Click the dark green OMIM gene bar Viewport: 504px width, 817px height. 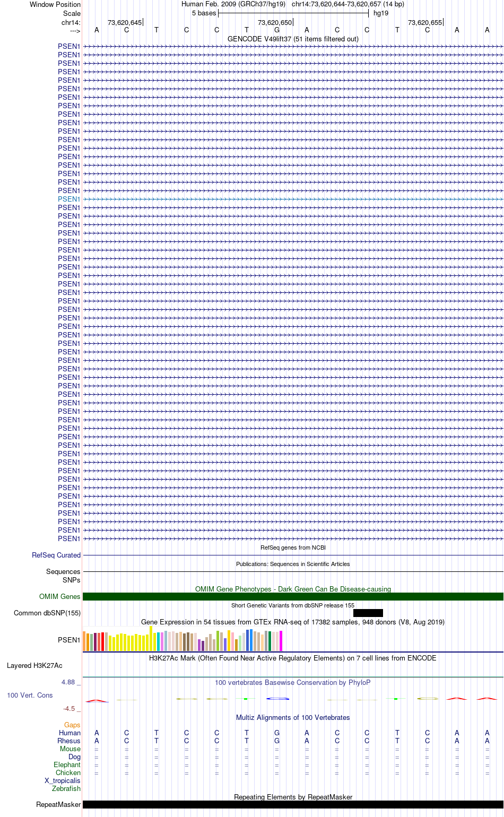293,597
